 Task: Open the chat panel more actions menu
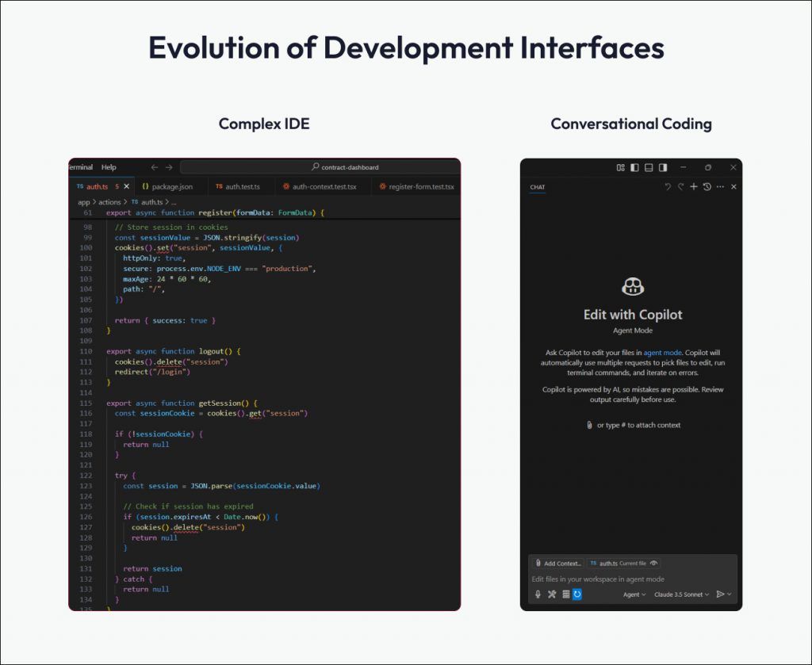click(720, 187)
